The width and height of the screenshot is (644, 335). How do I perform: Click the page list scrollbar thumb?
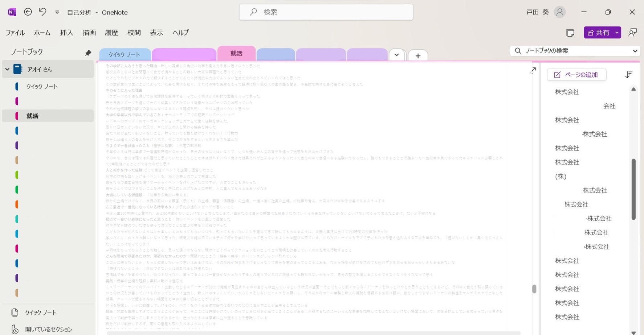633,189
